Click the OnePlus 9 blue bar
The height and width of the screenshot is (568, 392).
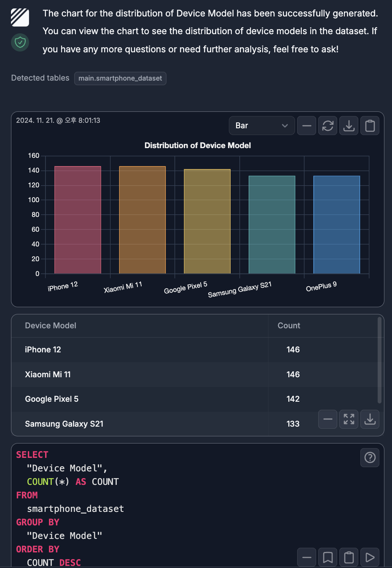[337, 224]
